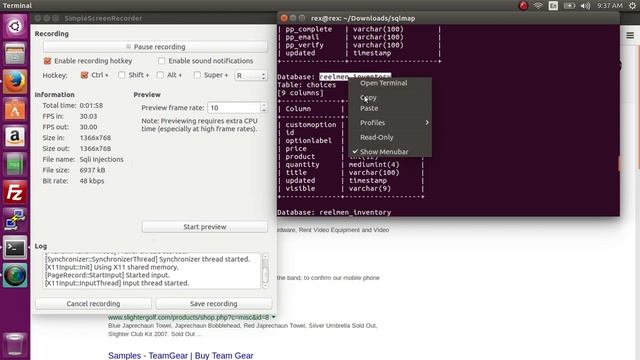Click the 'File size: 6937 kB' value
This screenshot has height=360, width=640.
point(92,170)
